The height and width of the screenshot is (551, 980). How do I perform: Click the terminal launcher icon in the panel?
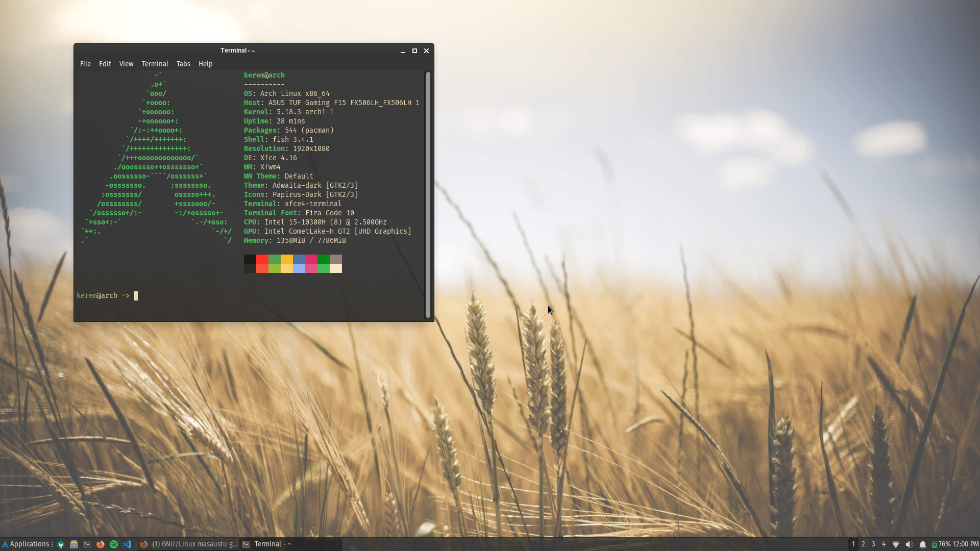(87, 544)
